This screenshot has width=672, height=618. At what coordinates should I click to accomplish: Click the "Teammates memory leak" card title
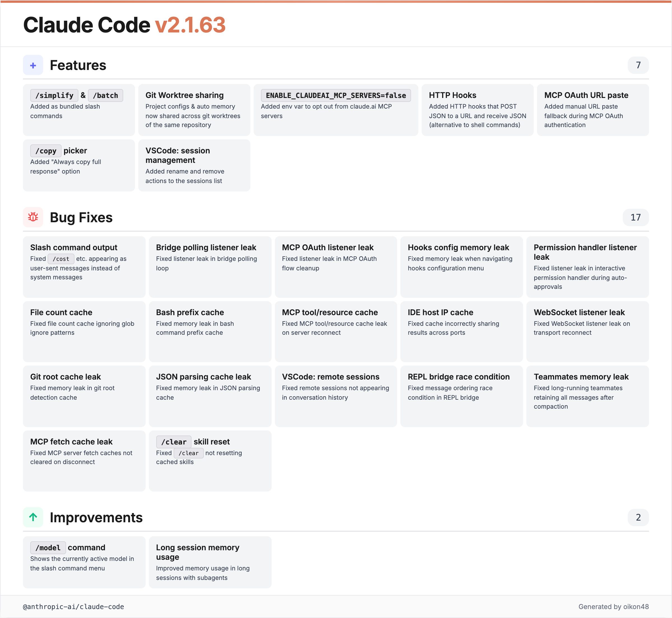click(581, 377)
